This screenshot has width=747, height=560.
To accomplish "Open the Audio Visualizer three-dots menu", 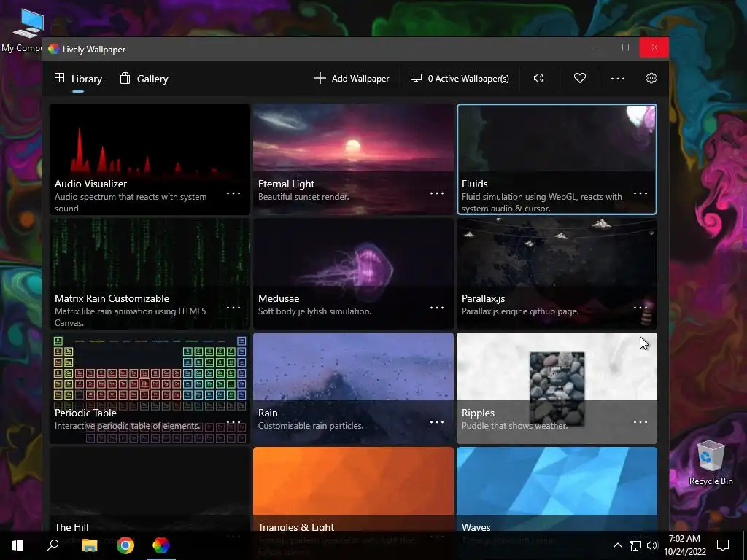I will 233,193.
